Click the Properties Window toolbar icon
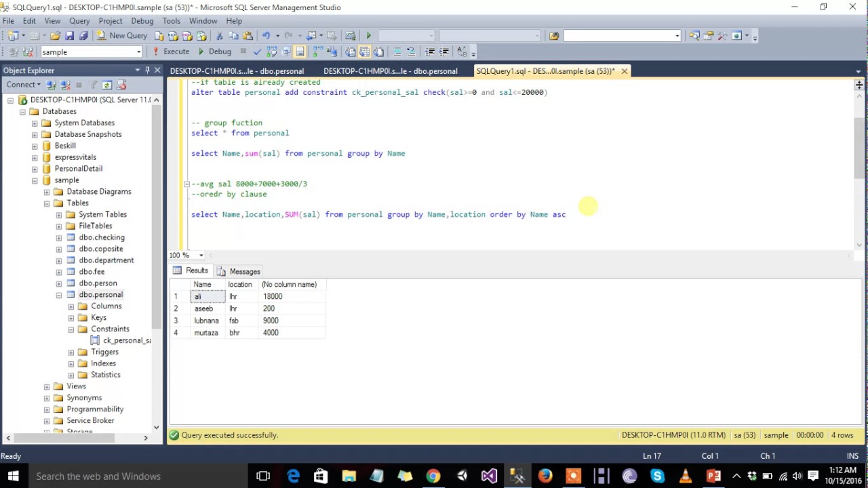868x488 pixels. (x=708, y=35)
